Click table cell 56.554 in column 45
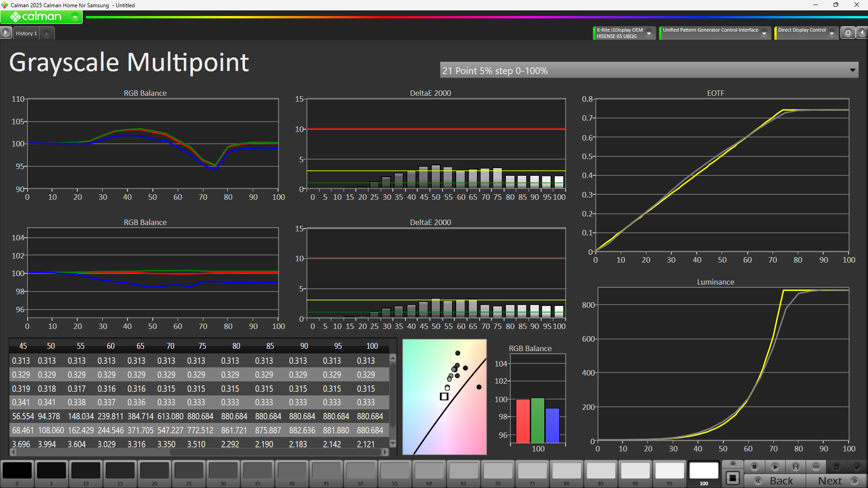The height and width of the screenshot is (488, 868). point(23,416)
